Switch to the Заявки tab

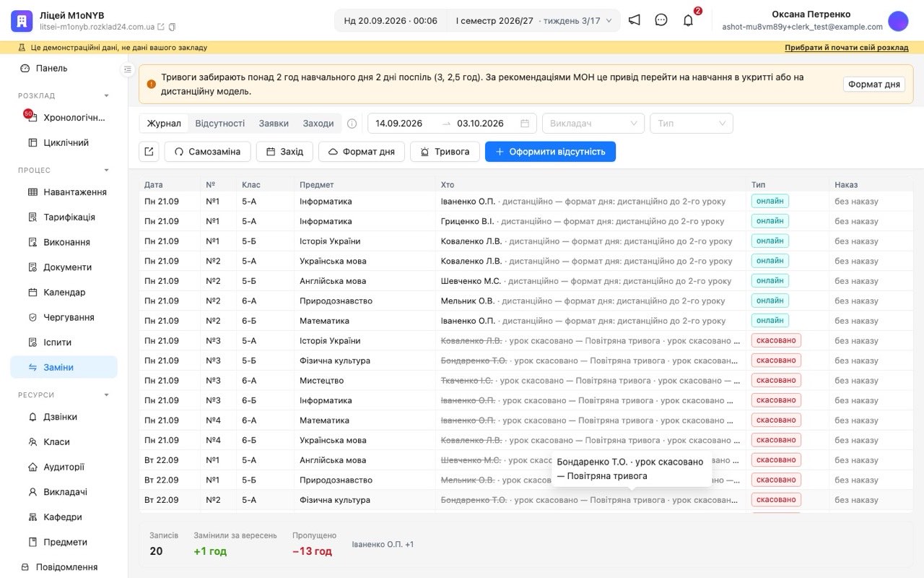click(274, 124)
